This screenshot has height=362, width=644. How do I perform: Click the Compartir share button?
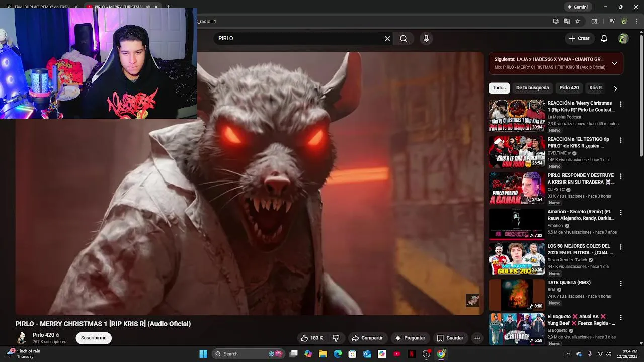coord(367,338)
